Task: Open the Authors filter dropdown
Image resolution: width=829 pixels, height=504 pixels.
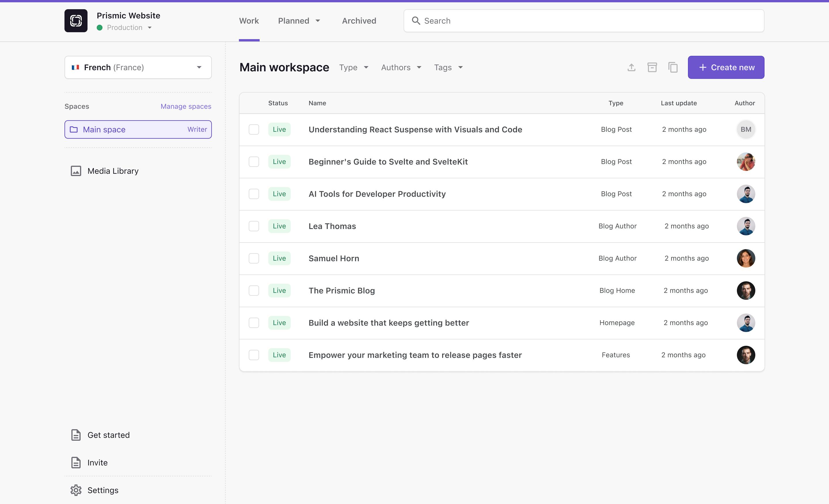Action: pos(401,67)
